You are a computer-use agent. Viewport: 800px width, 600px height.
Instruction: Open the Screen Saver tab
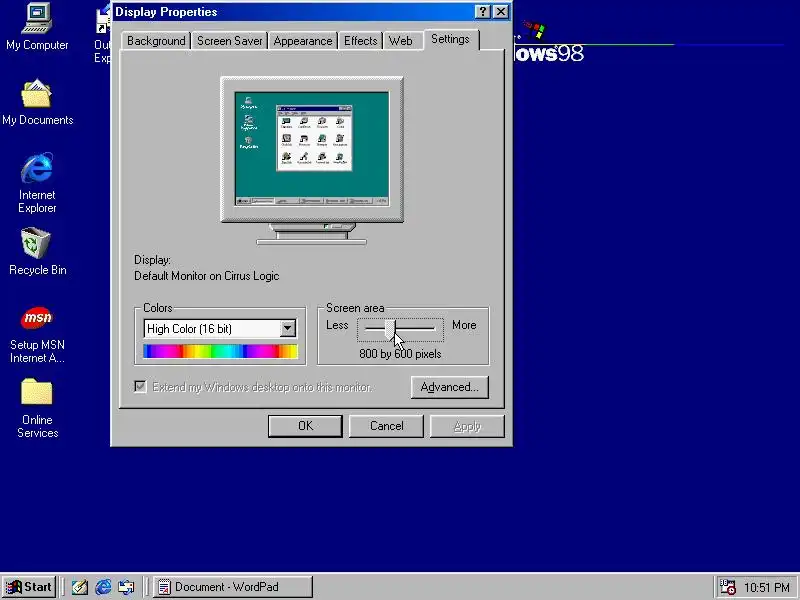230,41
